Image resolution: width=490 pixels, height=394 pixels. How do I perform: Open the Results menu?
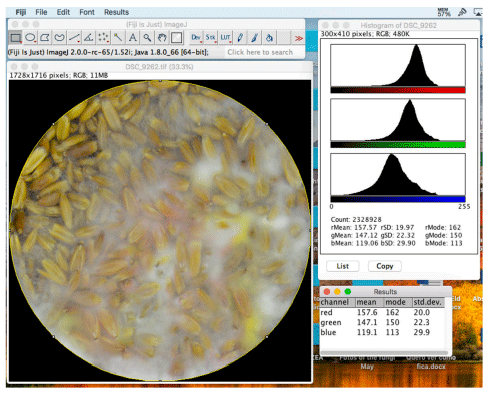pos(116,12)
